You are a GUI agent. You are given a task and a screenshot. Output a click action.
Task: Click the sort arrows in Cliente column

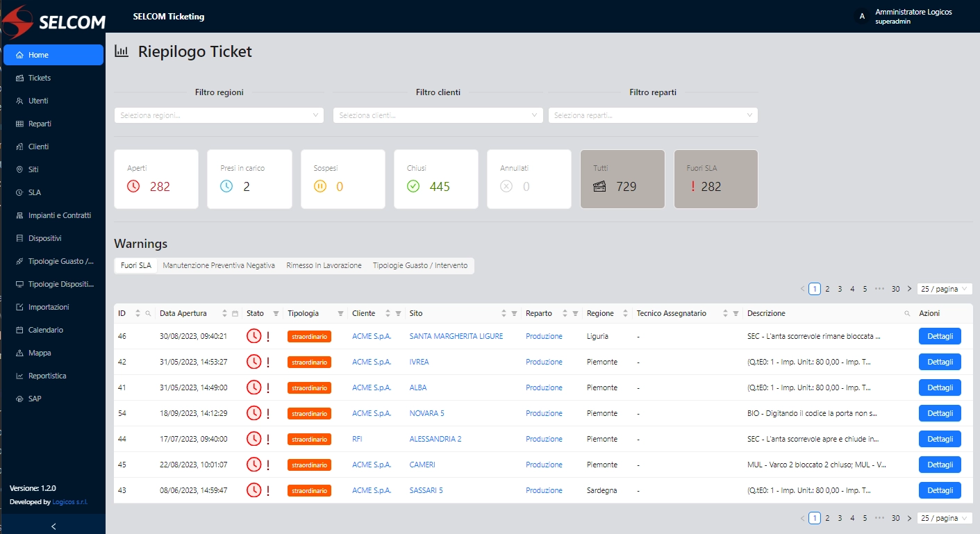388,314
